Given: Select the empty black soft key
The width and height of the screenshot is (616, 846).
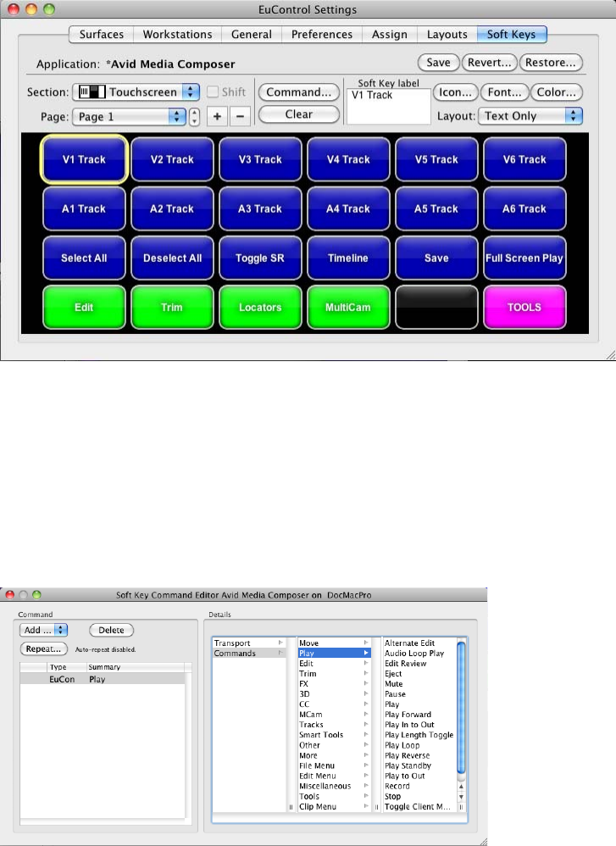Looking at the screenshot, I should coord(436,307).
